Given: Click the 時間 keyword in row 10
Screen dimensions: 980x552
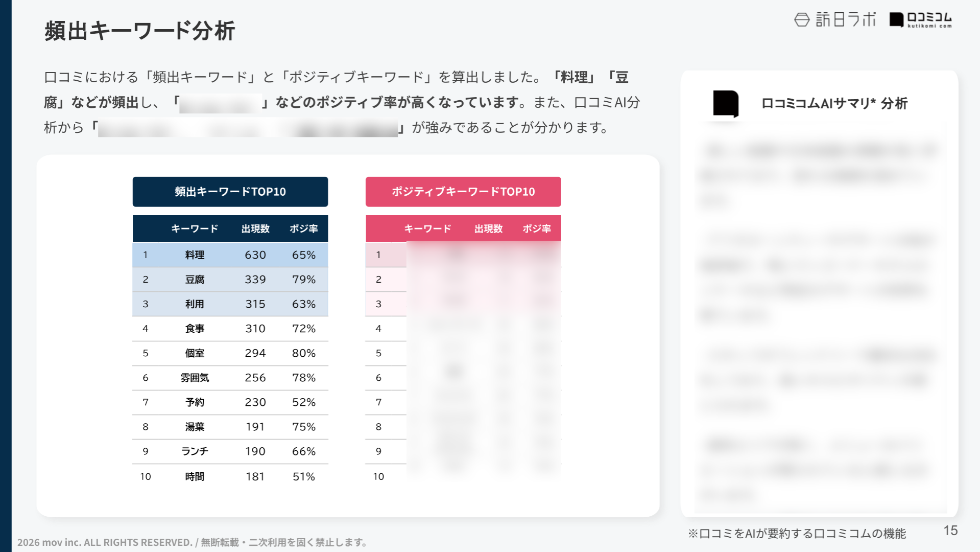Looking at the screenshot, I should tap(195, 476).
